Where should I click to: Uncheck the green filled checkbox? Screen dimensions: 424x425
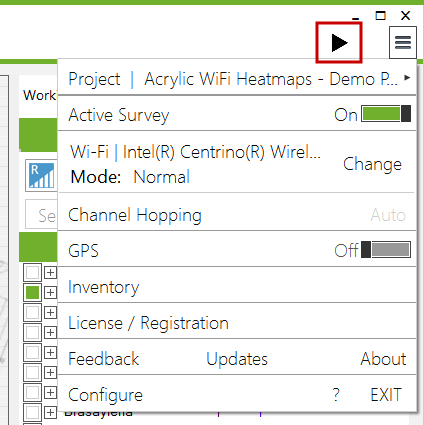[x=32, y=293]
